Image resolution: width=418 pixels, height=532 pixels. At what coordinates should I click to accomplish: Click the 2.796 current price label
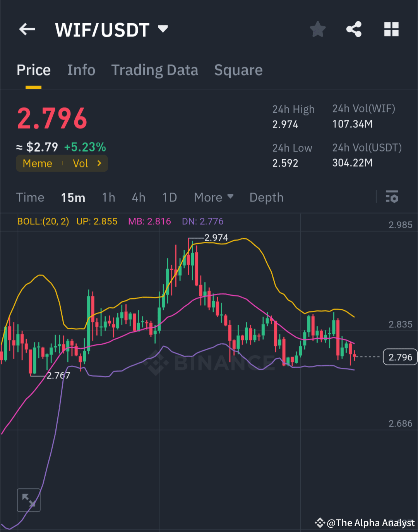(400, 357)
